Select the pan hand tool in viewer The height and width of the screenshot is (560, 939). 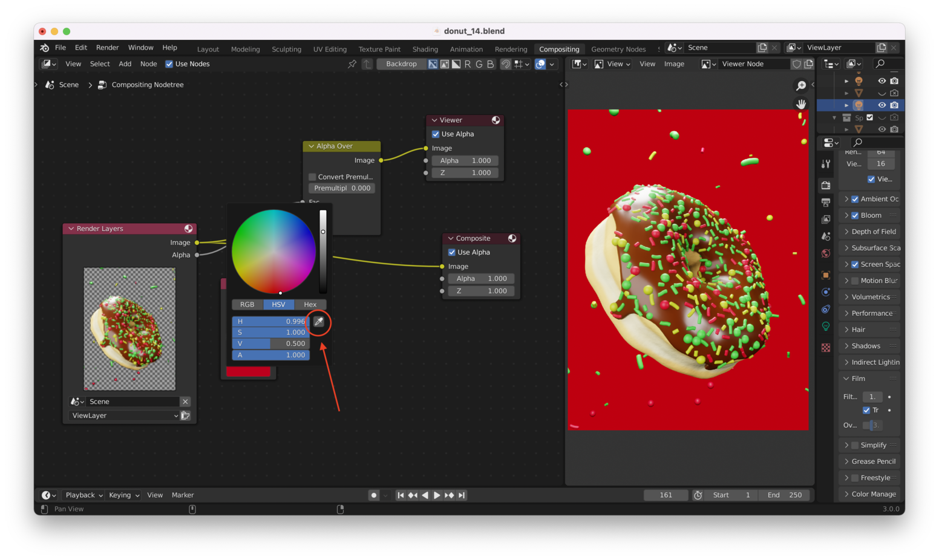tap(801, 104)
